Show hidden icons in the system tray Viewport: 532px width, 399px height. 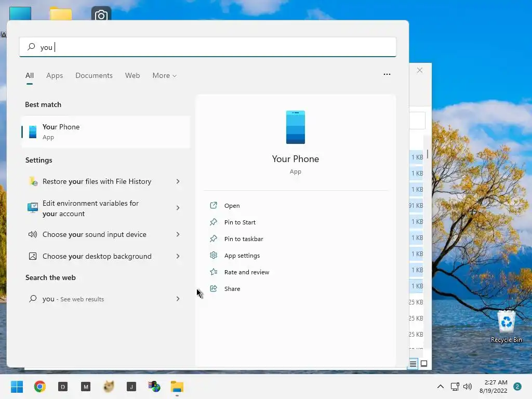click(441, 387)
